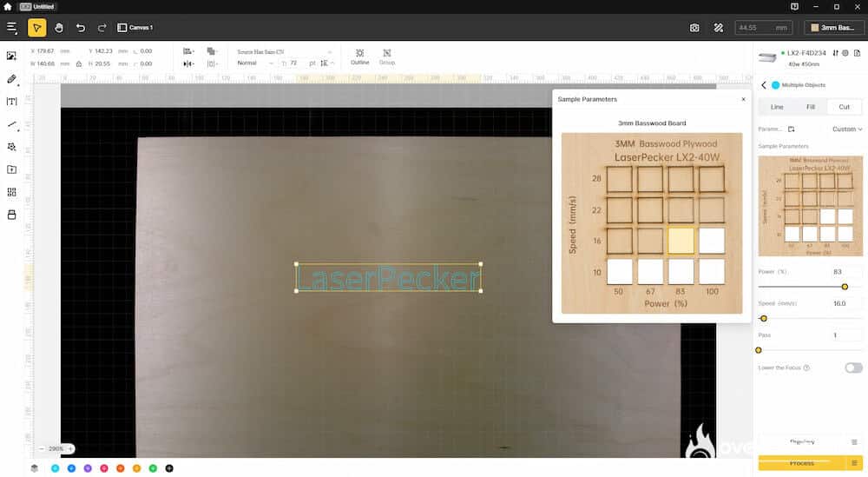Click the cyan Multiple Objects layer color
Viewport: 868px width, 477px height.
775,85
